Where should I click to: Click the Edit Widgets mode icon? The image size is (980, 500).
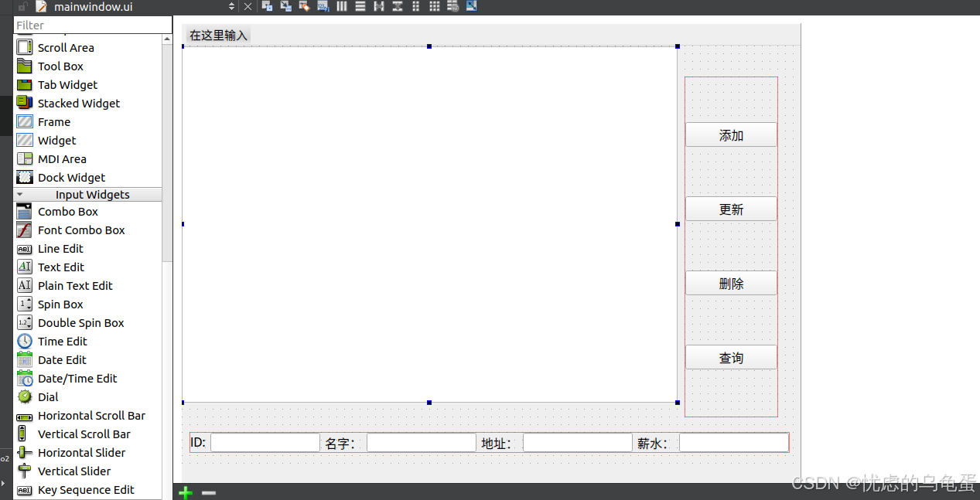267,6
